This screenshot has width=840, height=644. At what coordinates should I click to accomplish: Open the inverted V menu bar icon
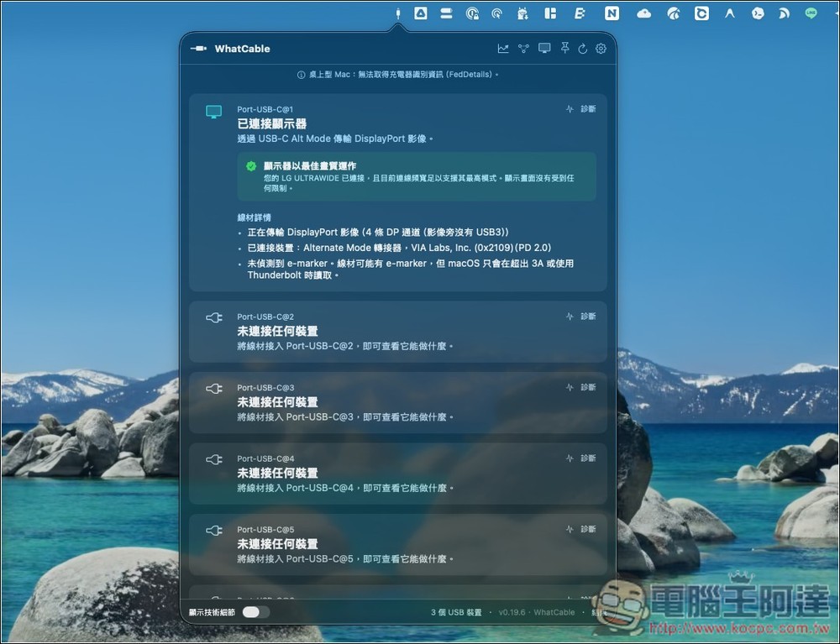click(730, 13)
